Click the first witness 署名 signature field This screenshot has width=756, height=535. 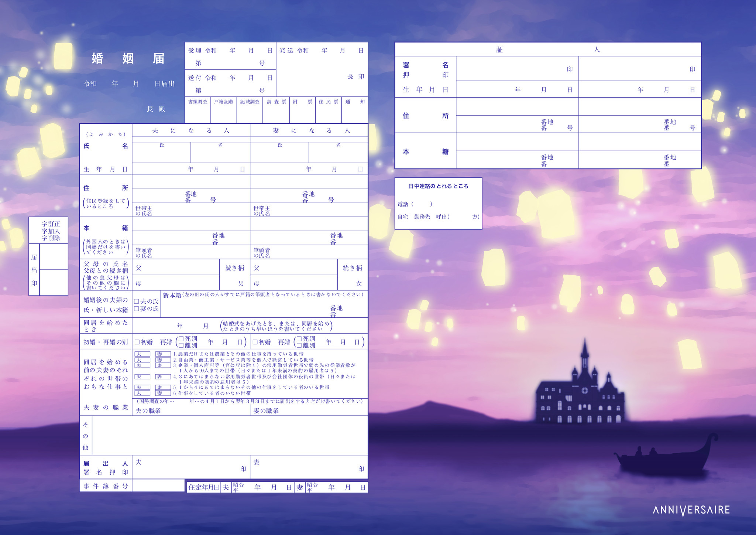(517, 69)
